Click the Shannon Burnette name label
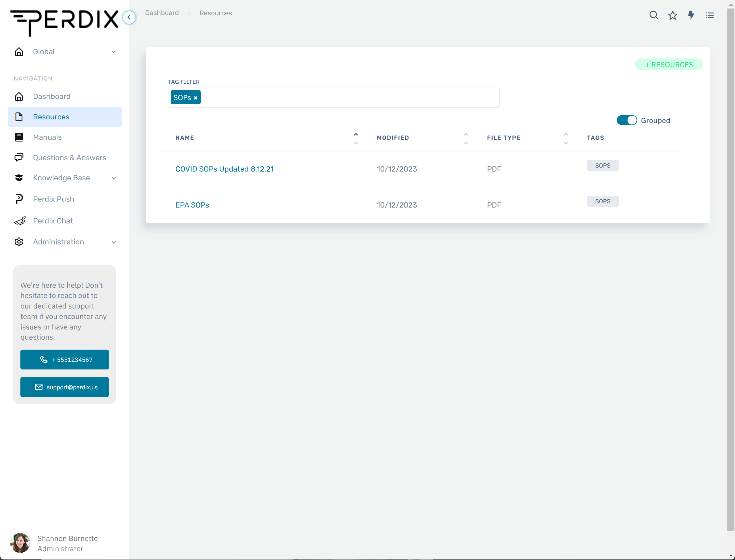 pos(68,538)
